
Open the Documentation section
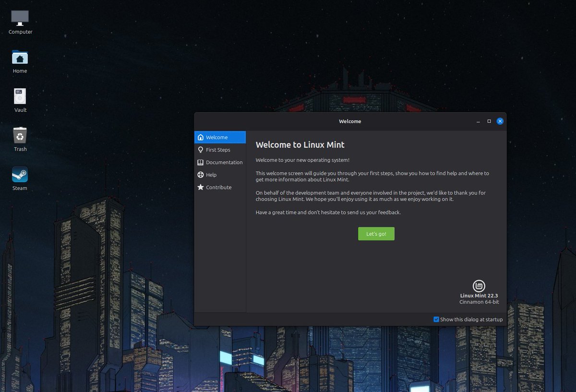coord(220,162)
